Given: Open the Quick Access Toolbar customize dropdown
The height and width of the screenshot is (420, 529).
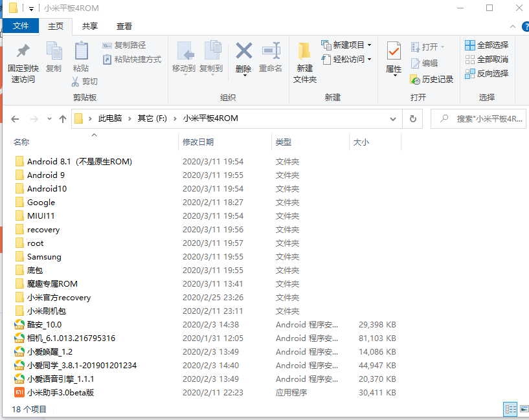Looking at the screenshot, I should point(31,8).
